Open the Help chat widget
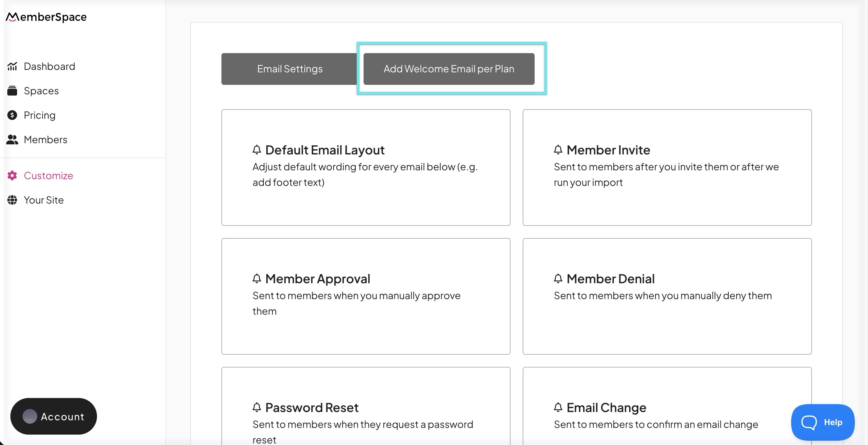The height and width of the screenshot is (445, 868). pos(822,422)
